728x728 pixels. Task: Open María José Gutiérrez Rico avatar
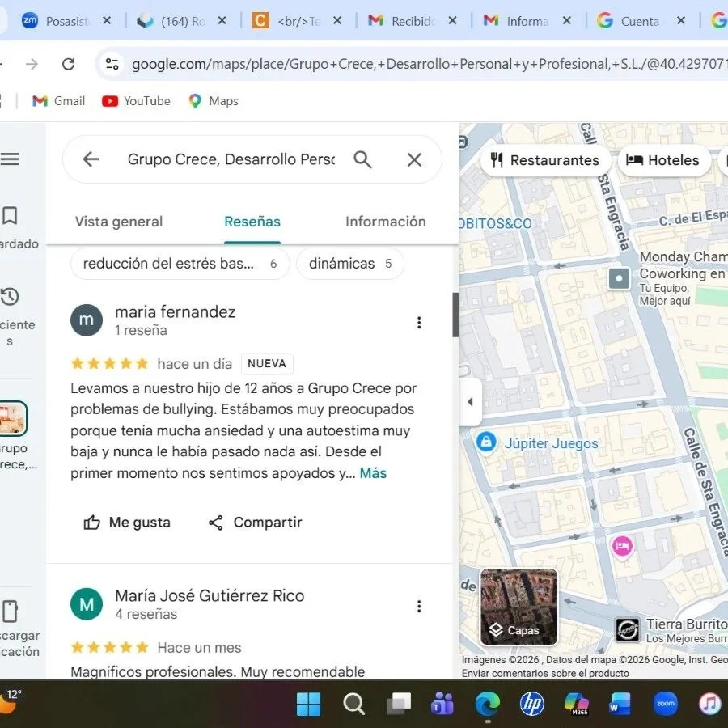(x=87, y=604)
